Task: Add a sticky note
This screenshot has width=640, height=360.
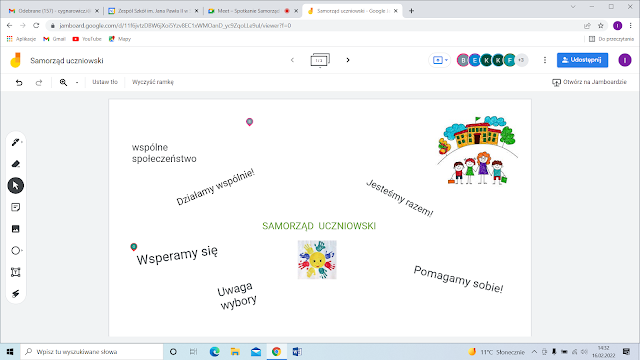Action: pos(16,207)
